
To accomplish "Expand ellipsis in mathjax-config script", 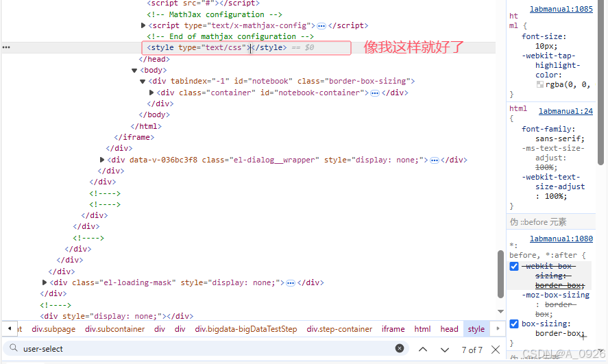I will pos(321,26).
